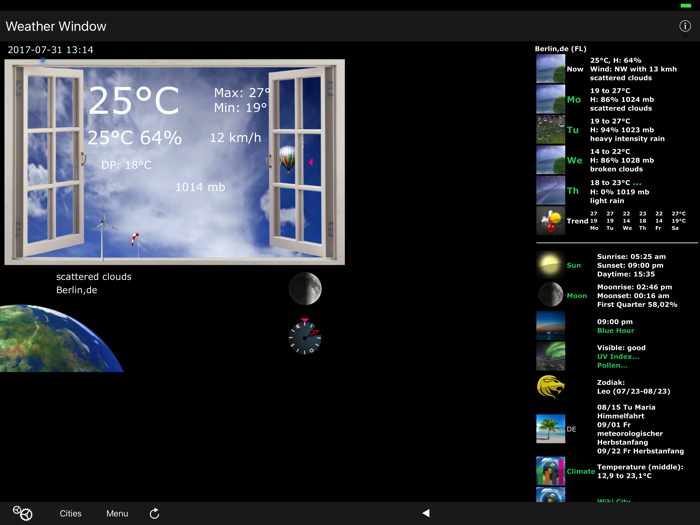The height and width of the screenshot is (525, 700).
Task: Open Wednesday forecast labeled We
Action: [x=575, y=160]
